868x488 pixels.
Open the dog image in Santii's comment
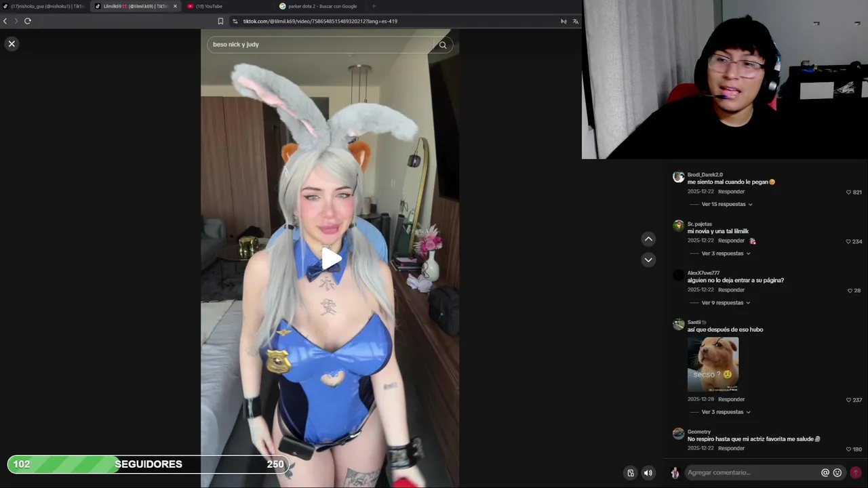point(713,365)
